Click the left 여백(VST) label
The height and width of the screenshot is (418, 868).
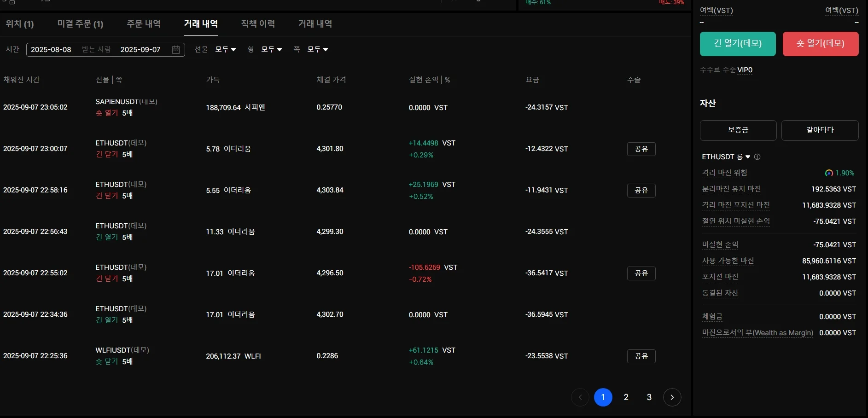click(x=717, y=11)
